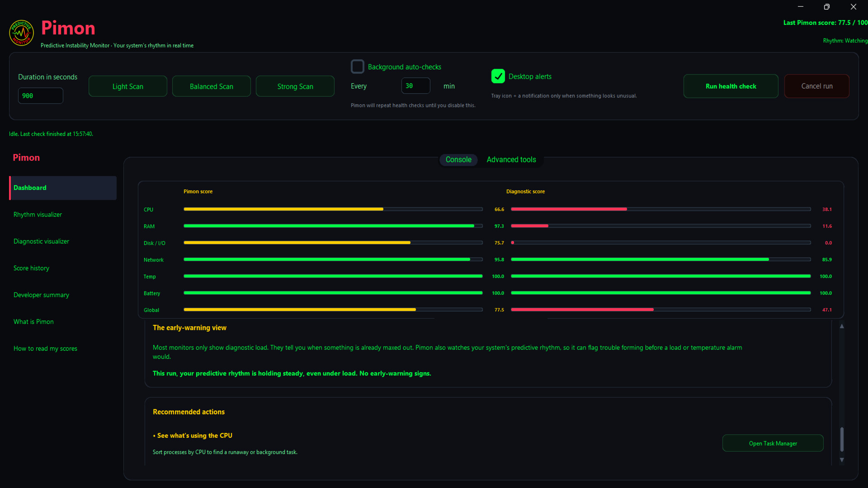
Task: Select the Strong Scan preset
Action: tap(295, 86)
